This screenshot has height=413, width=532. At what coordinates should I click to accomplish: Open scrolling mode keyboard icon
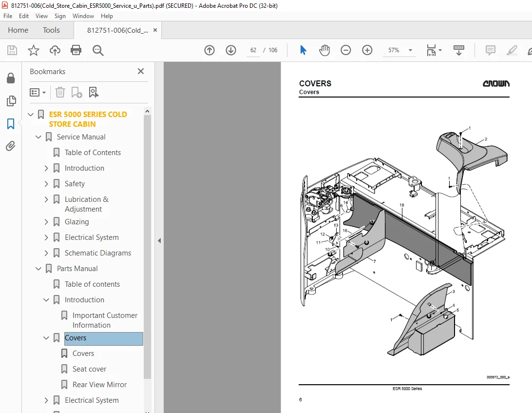459,50
